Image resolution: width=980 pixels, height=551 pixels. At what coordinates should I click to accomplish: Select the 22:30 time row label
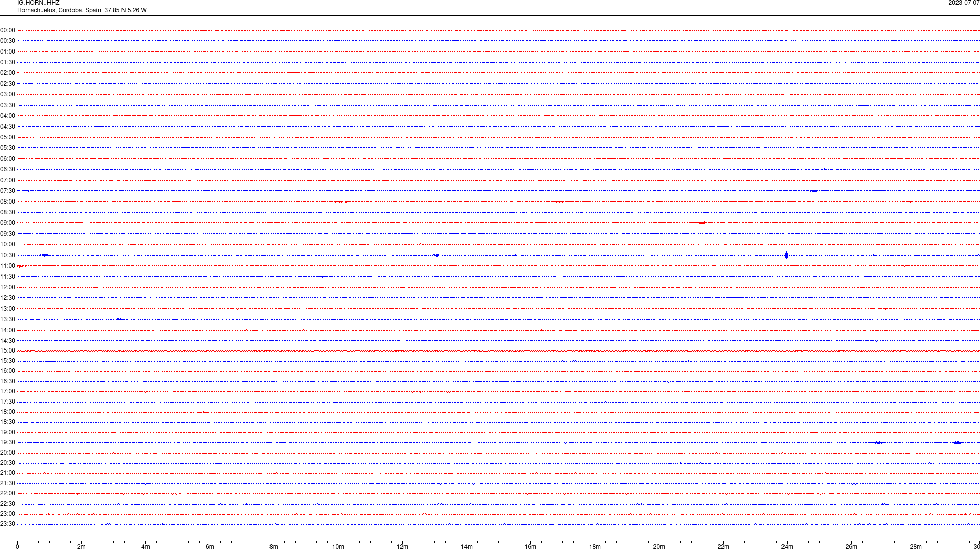tap(8, 504)
